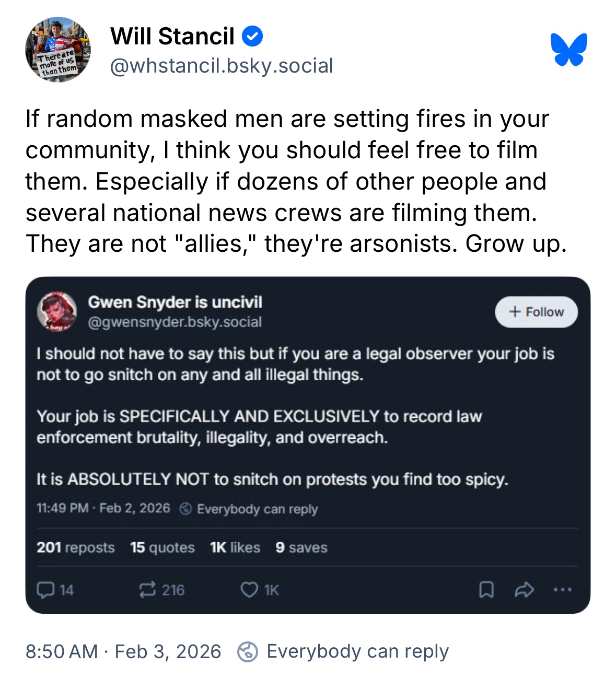Viewport: 616px width, 678px height.
Task: View the 1K likes list
Action: click(x=235, y=547)
